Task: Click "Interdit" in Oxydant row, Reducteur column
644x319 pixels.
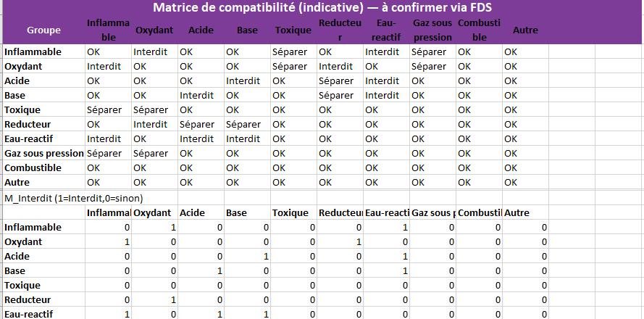Action: (x=336, y=67)
